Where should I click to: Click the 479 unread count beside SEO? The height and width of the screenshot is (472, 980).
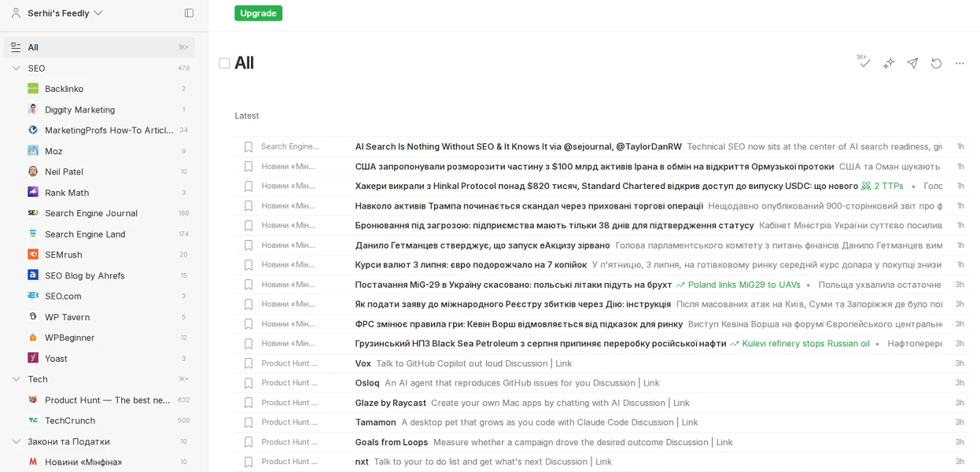pyautogui.click(x=184, y=68)
